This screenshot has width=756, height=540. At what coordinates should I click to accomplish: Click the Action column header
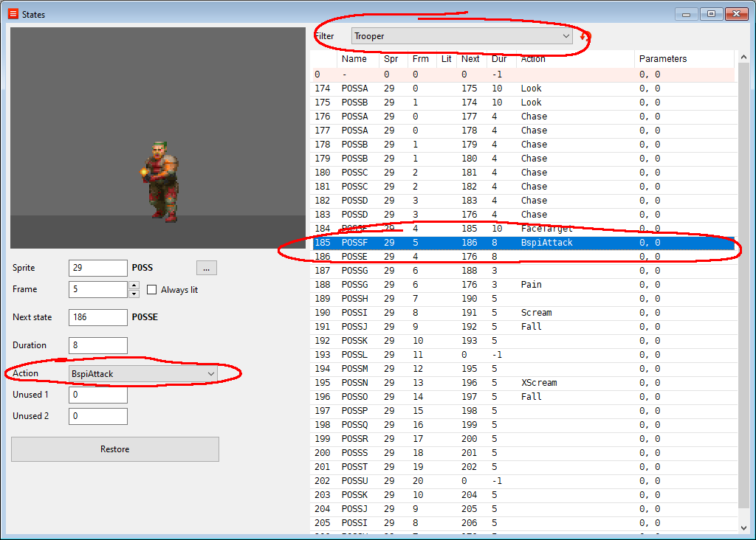coord(533,59)
